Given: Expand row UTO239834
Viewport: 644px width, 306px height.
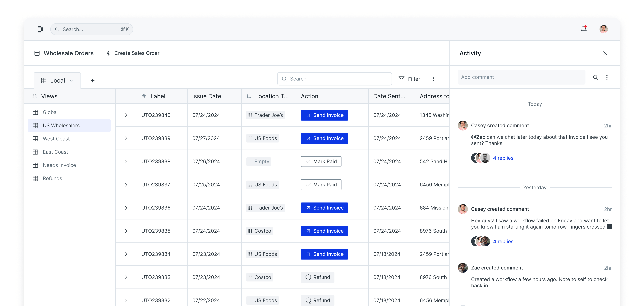Looking at the screenshot, I should pos(126,254).
